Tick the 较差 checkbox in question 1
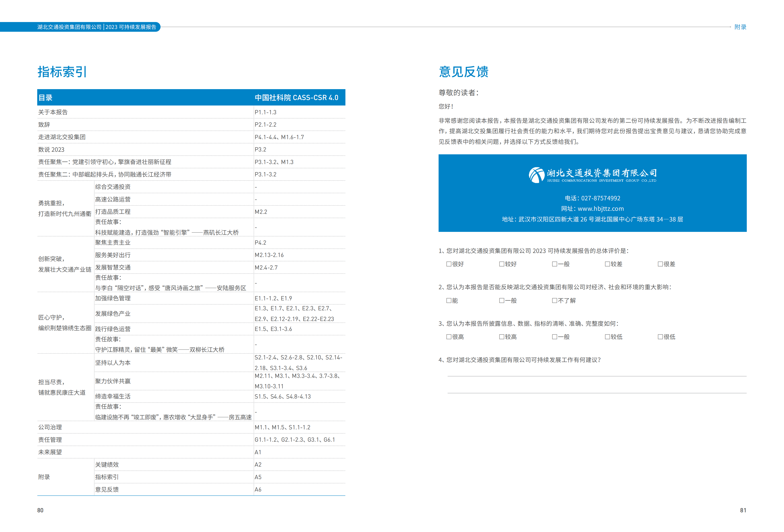This screenshot has width=784, height=532. [x=607, y=264]
